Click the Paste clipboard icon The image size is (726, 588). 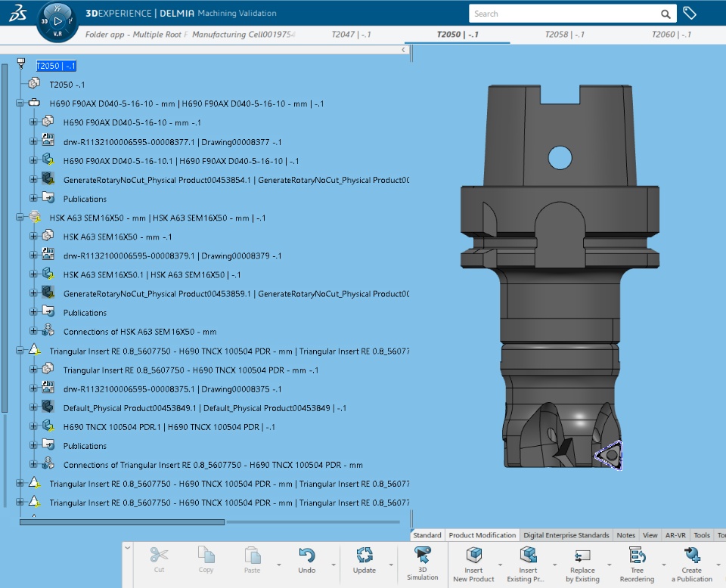(253, 555)
